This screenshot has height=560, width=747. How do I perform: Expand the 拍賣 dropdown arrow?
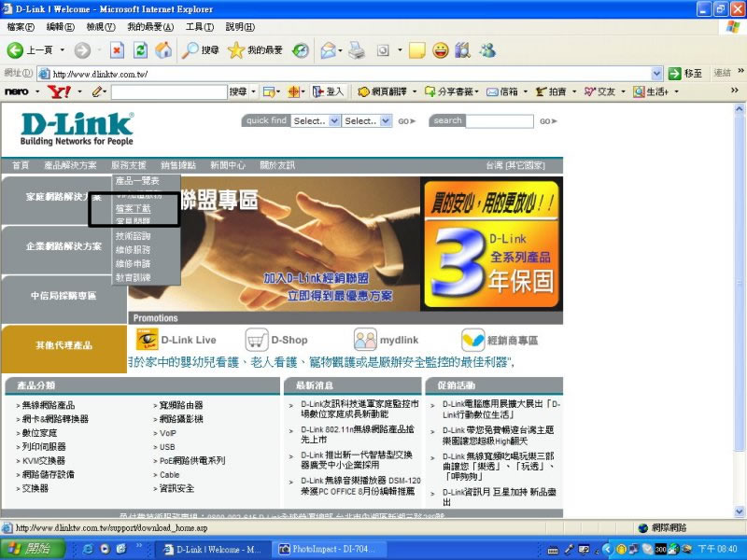(574, 91)
